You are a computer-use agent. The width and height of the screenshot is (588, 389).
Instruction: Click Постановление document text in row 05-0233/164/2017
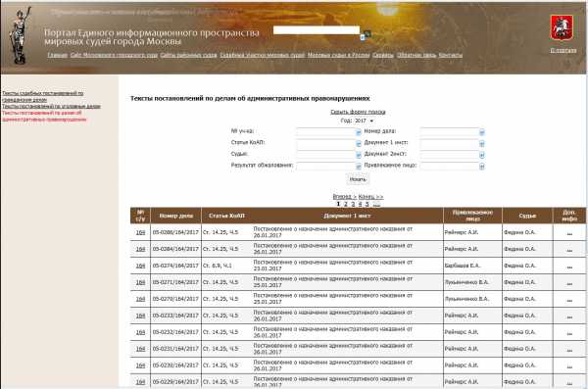(333, 316)
